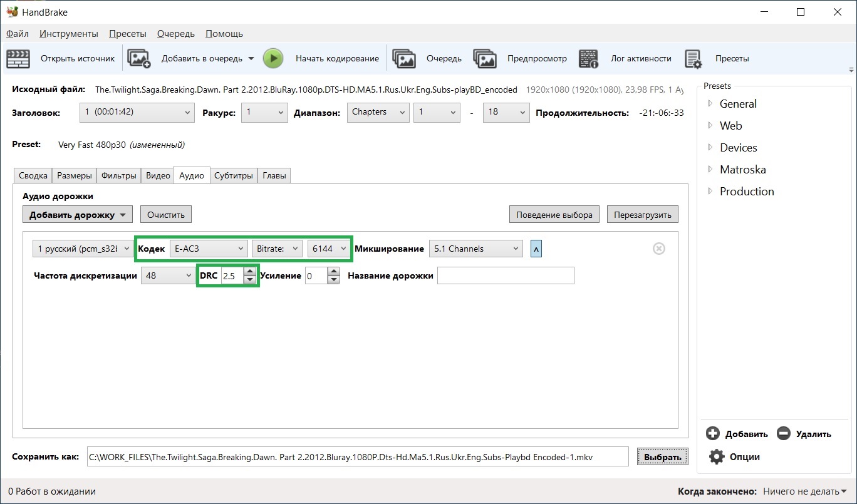Increase DRC value with up arrow
The image size is (857, 504).
pyautogui.click(x=250, y=272)
